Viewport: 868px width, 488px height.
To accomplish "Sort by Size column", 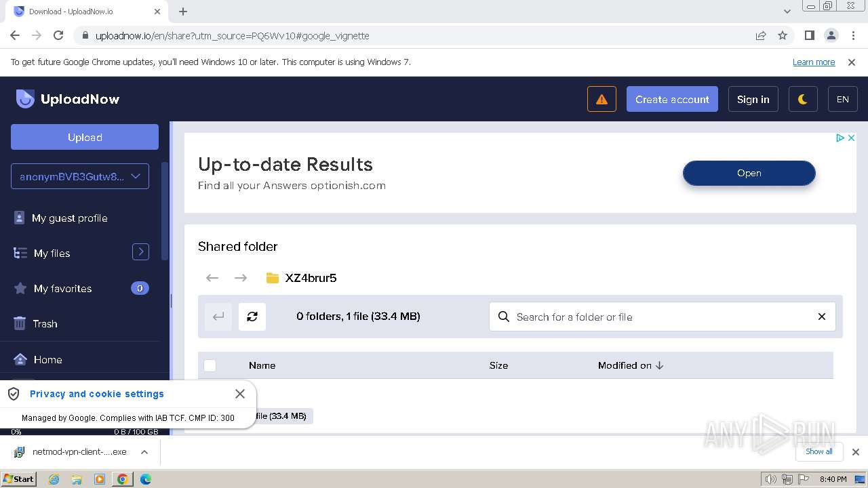I will (498, 365).
